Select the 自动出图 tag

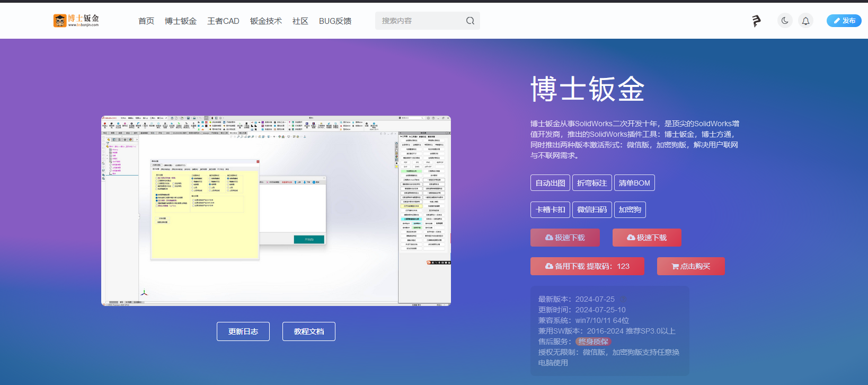click(550, 183)
